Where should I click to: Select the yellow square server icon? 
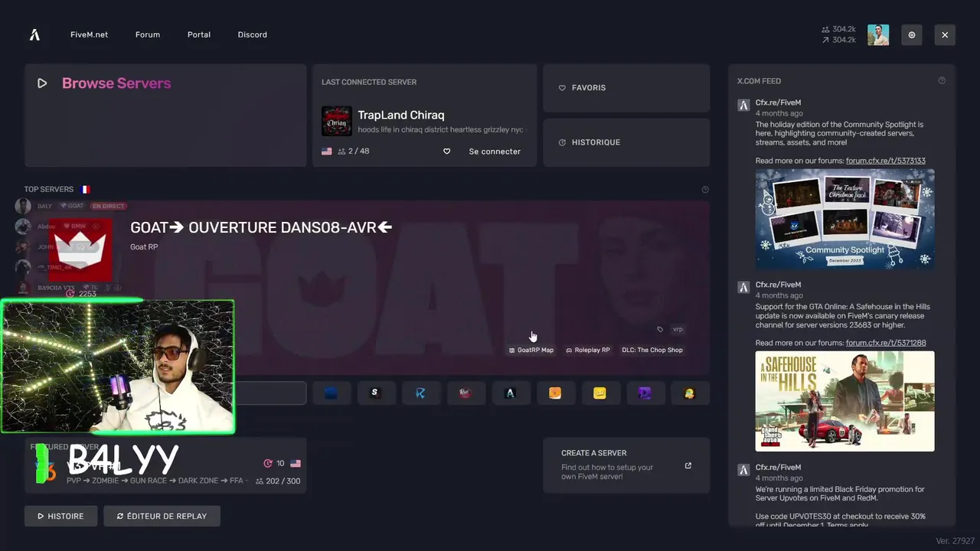click(x=599, y=393)
